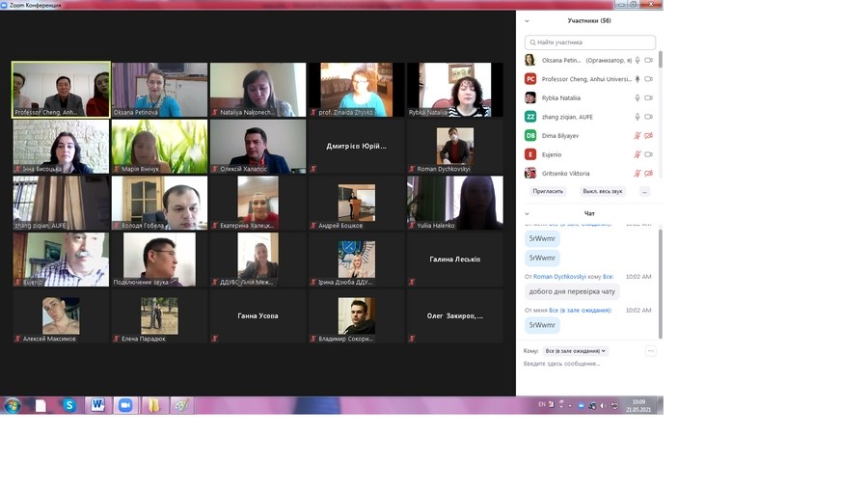
Task: Toggle Rybka Nataliia's microphone in the participants list
Action: click(637, 98)
